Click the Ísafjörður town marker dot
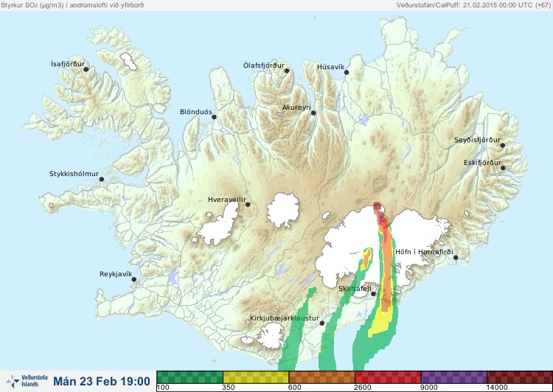Viewport: 553px width, 392px height. pyautogui.click(x=86, y=69)
